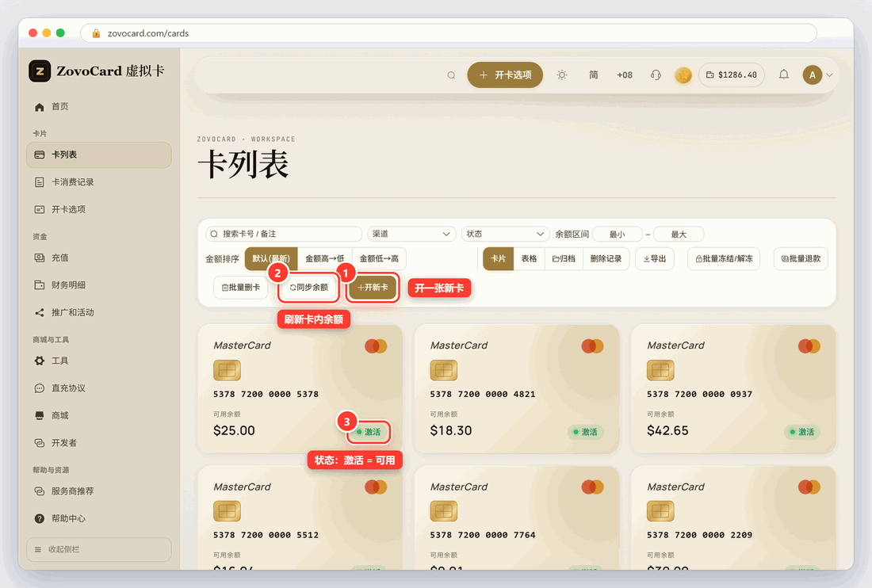
Task: Click the 批量退款 button
Action: 801,259
